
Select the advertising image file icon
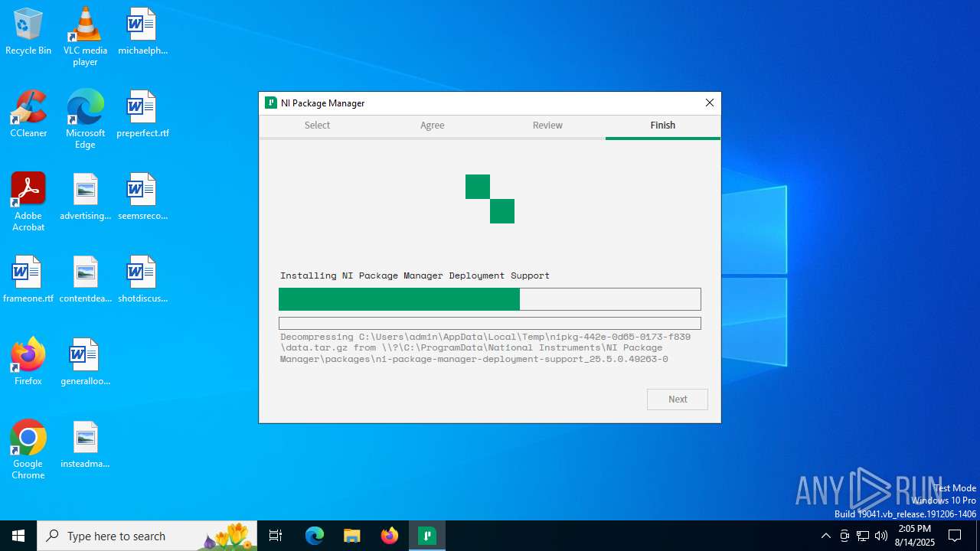coord(85,197)
